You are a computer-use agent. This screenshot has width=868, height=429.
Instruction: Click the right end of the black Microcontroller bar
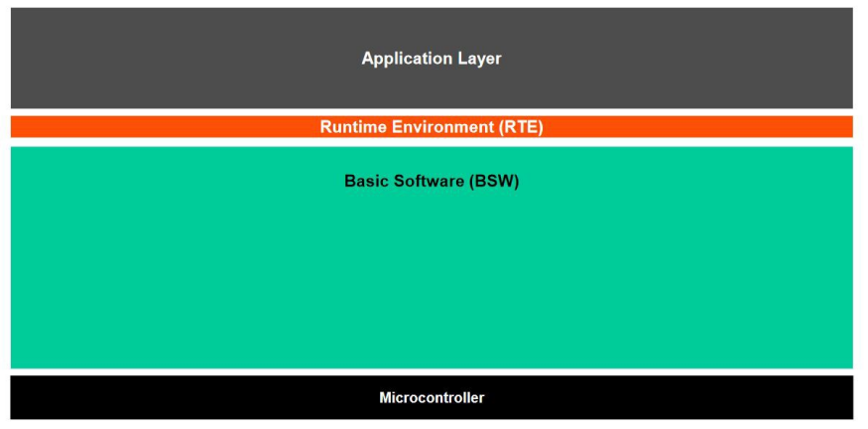click(841, 397)
